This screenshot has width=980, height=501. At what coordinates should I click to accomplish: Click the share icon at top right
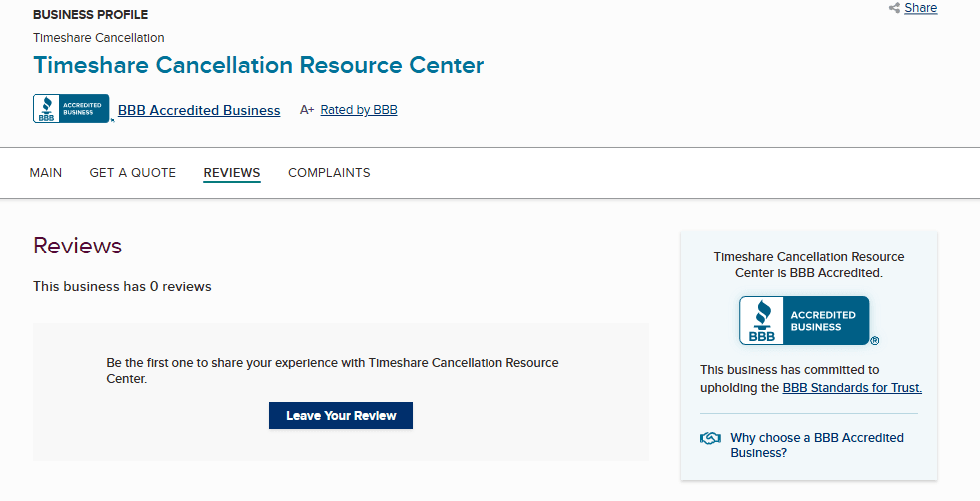(894, 8)
